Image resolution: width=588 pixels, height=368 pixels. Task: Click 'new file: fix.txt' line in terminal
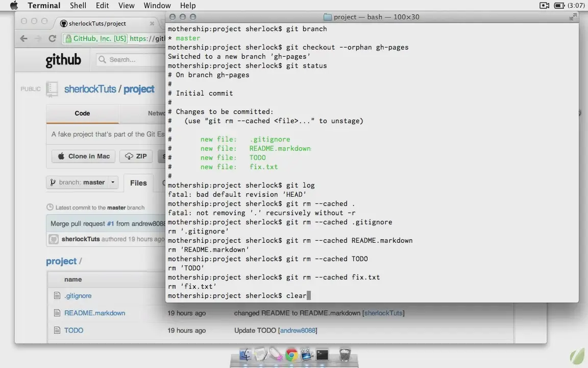tap(239, 167)
